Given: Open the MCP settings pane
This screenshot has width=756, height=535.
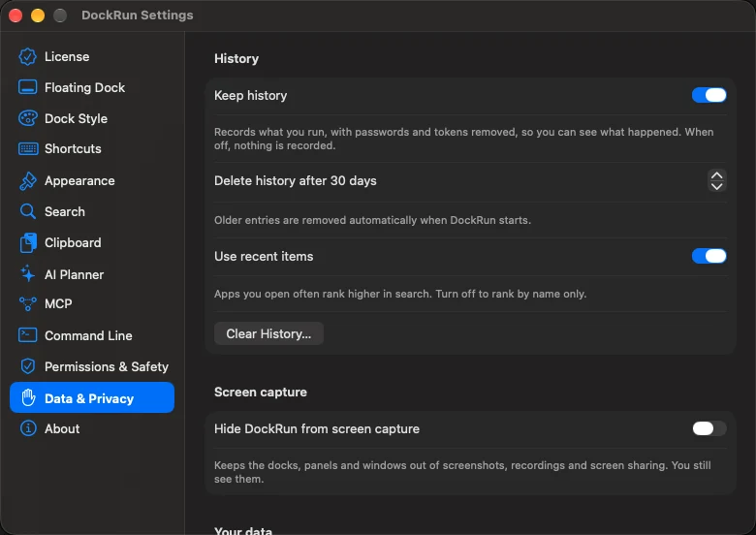Looking at the screenshot, I should (x=92, y=304).
